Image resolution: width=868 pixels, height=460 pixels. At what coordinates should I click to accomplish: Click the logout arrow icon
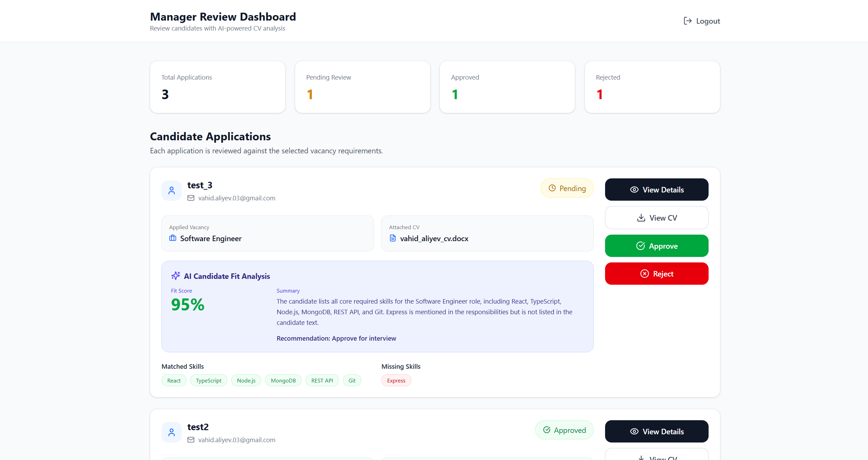point(687,21)
